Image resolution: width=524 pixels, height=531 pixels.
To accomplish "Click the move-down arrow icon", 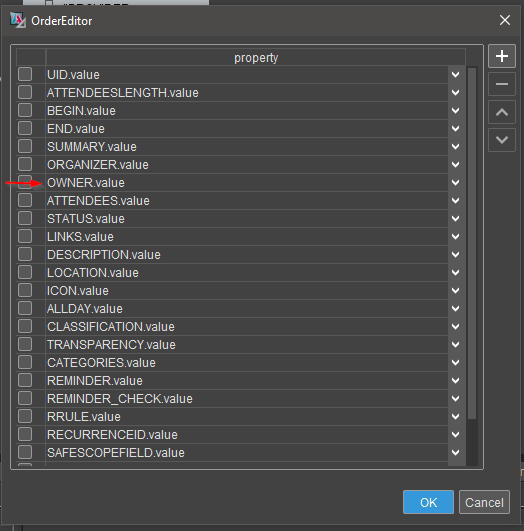I will pos(502,140).
